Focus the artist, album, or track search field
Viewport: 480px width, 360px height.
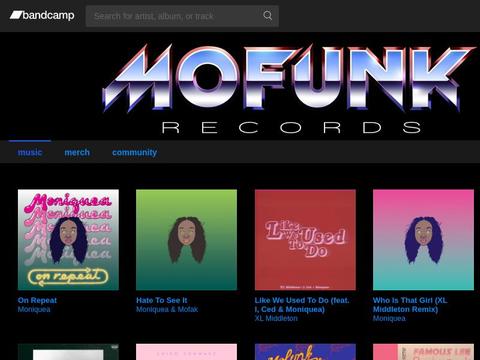point(182,16)
